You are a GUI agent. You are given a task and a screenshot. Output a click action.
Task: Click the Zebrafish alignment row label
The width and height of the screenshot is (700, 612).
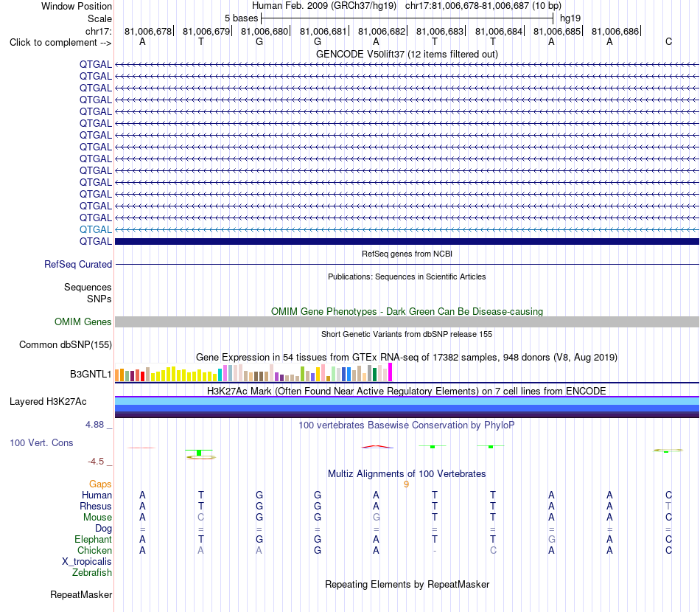click(92, 573)
